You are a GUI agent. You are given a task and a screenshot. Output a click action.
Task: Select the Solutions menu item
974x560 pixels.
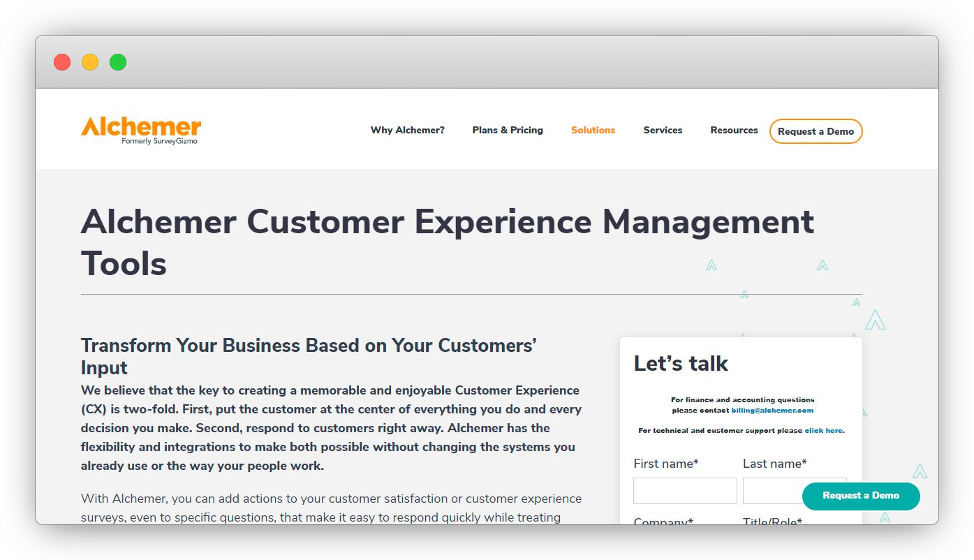click(593, 130)
